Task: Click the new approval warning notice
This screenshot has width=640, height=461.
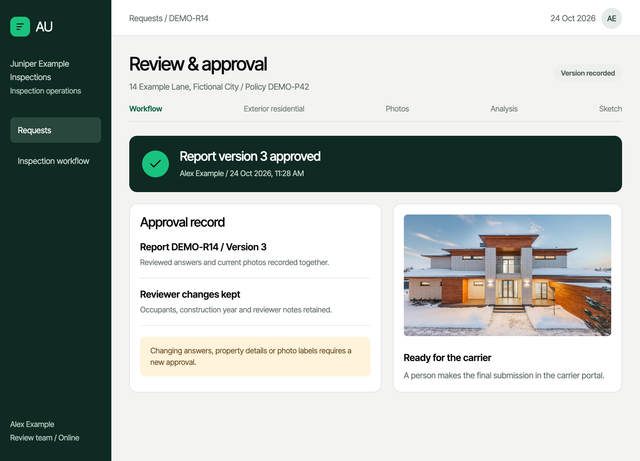Action: [x=255, y=356]
